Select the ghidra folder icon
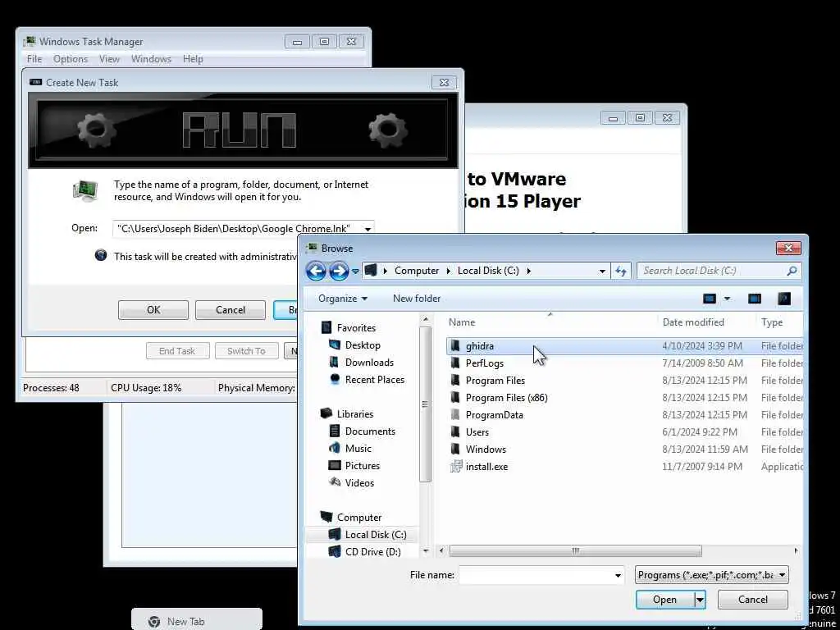The image size is (840, 630). pos(455,346)
